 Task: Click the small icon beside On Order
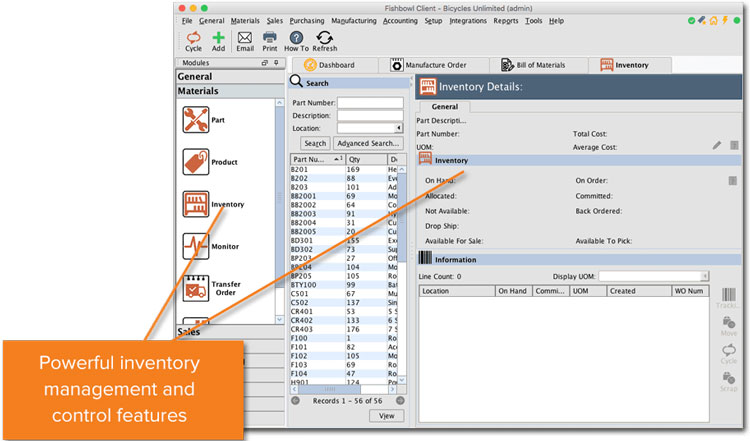[x=732, y=180]
